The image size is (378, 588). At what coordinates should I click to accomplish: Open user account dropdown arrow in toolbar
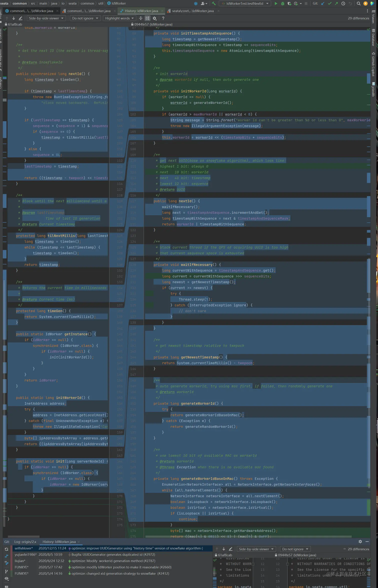[206, 4]
